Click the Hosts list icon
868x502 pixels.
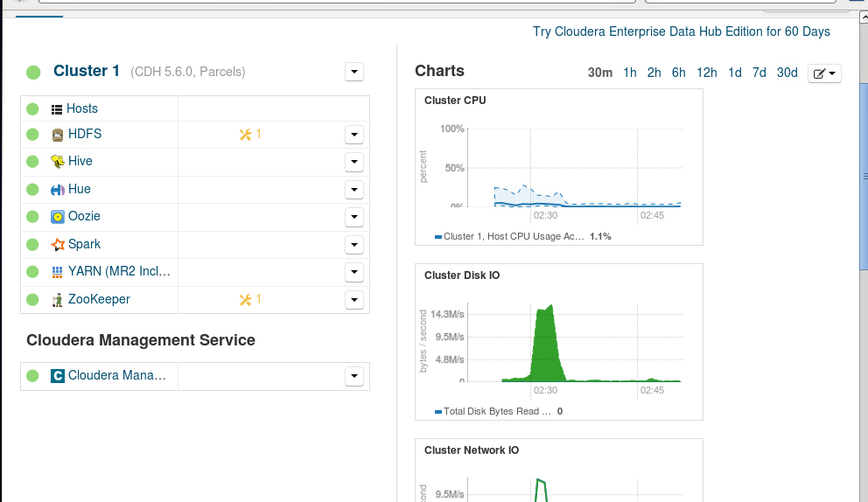(x=57, y=109)
